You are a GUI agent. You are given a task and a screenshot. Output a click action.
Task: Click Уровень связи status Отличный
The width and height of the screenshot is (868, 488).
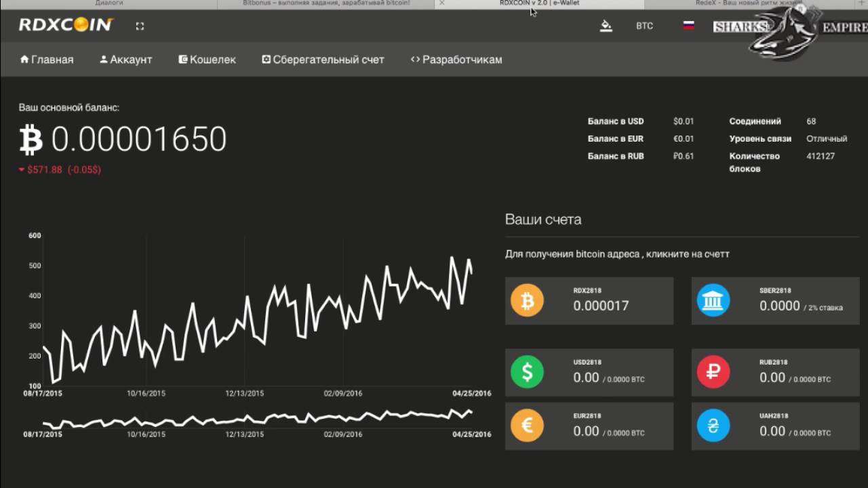(x=827, y=139)
